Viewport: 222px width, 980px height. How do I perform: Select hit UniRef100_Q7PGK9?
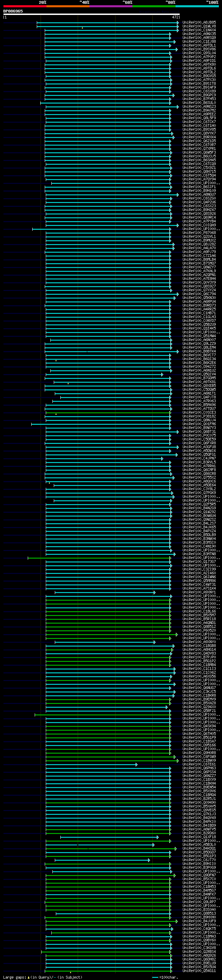tap(199, 493)
